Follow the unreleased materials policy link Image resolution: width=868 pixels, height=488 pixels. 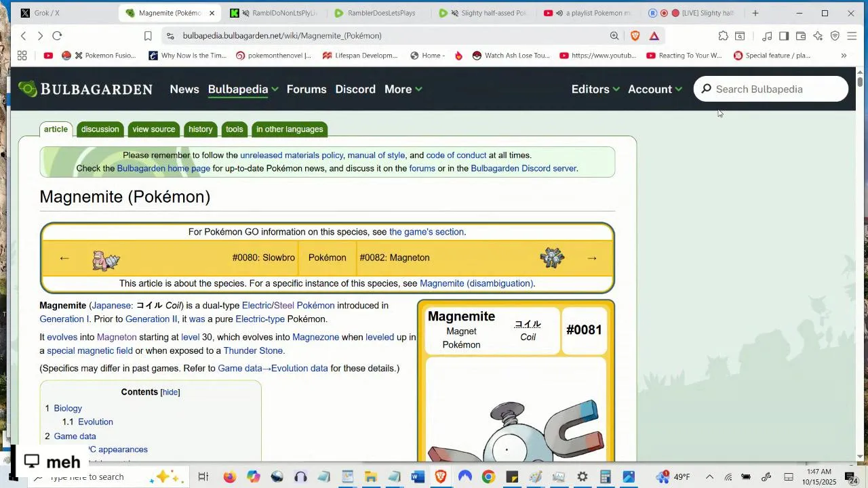click(x=292, y=155)
